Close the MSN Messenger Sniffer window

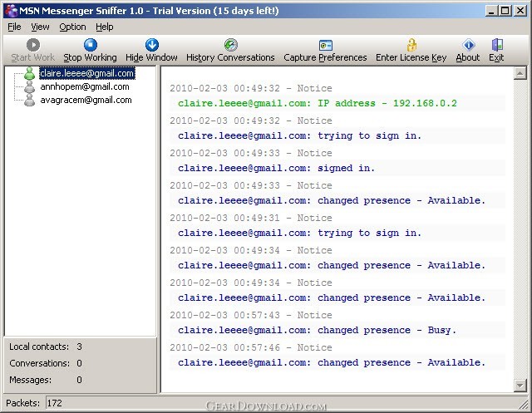tap(520, 11)
